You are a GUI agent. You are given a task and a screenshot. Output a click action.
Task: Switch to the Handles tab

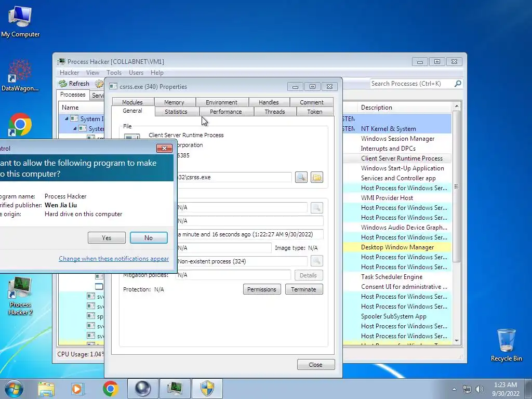[x=269, y=102]
